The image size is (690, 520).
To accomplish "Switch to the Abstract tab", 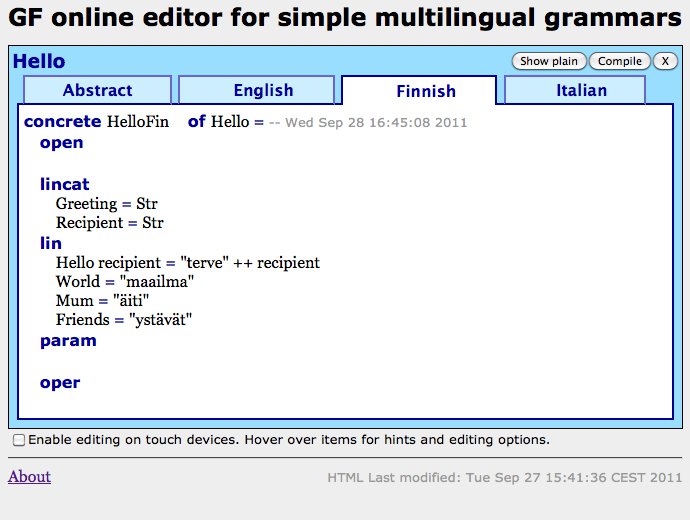I will pos(97,90).
